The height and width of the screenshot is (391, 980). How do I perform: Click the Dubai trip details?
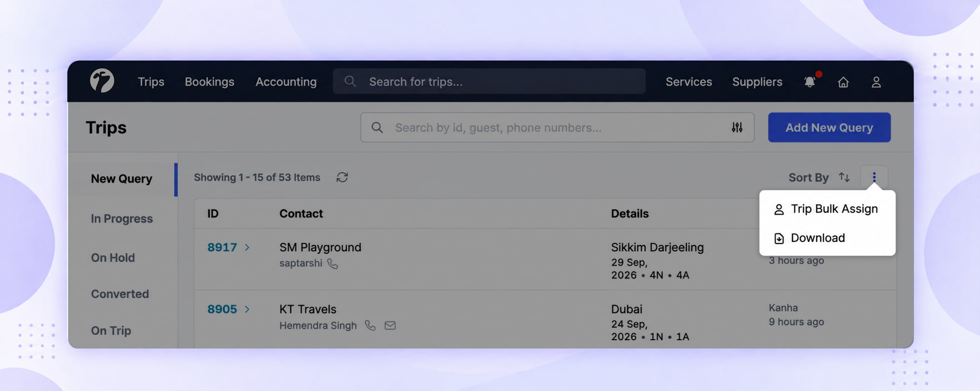[627, 309]
